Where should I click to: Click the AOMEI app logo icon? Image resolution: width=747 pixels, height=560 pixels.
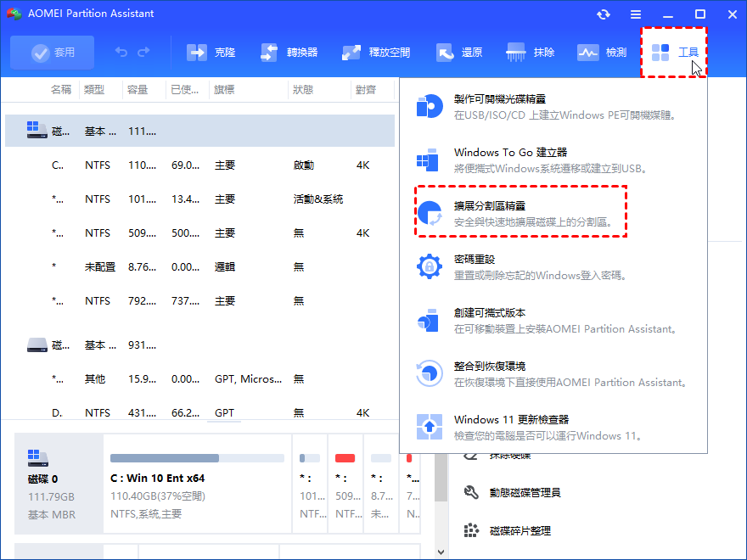tap(14, 14)
